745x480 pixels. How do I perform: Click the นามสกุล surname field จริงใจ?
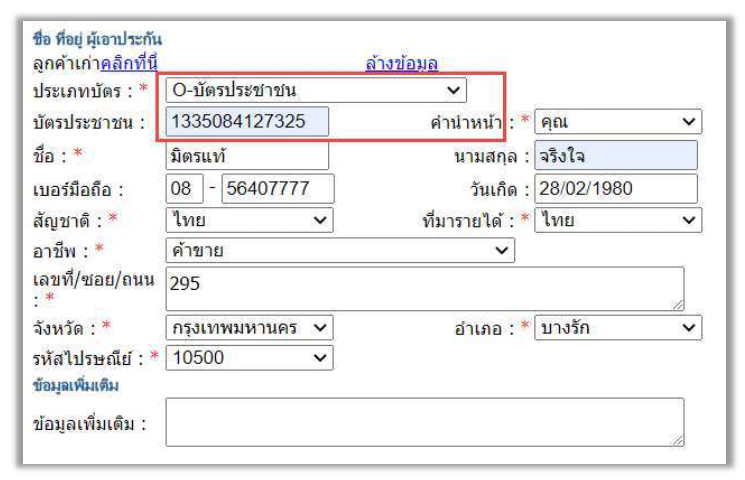click(616, 155)
